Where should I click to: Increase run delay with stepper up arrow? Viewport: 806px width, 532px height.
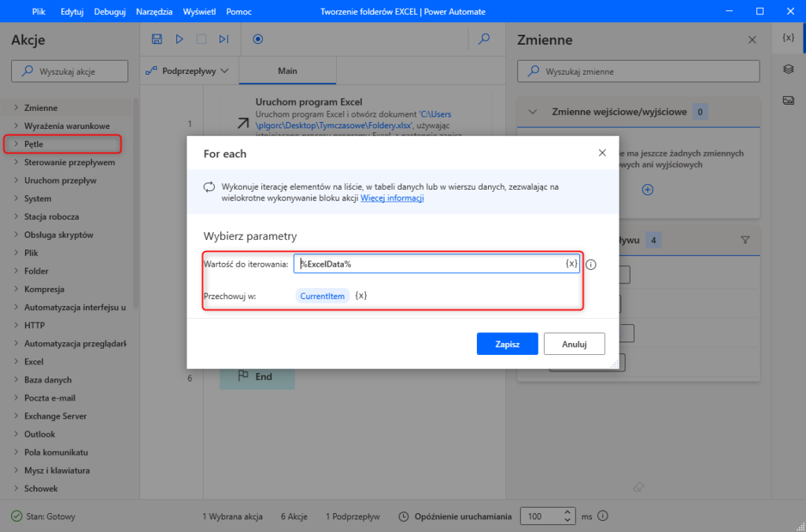tap(566, 512)
